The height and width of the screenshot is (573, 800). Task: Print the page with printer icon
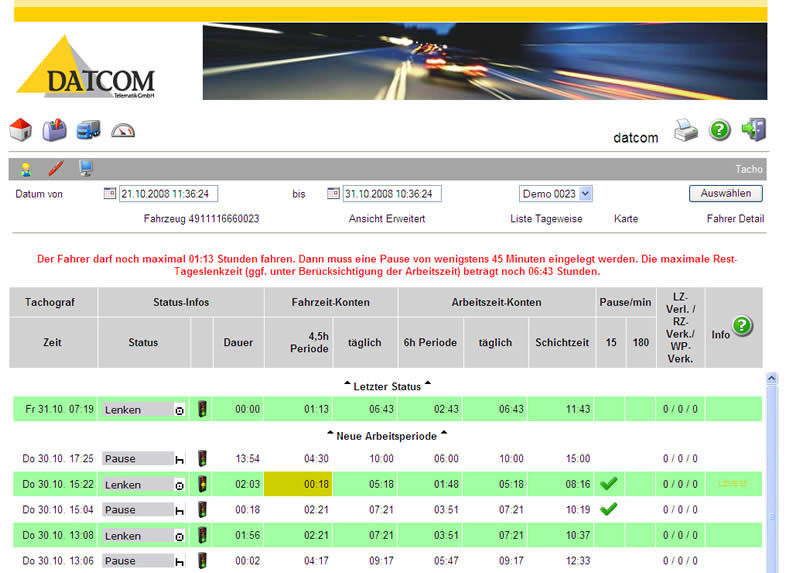click(x=685, y=130)
